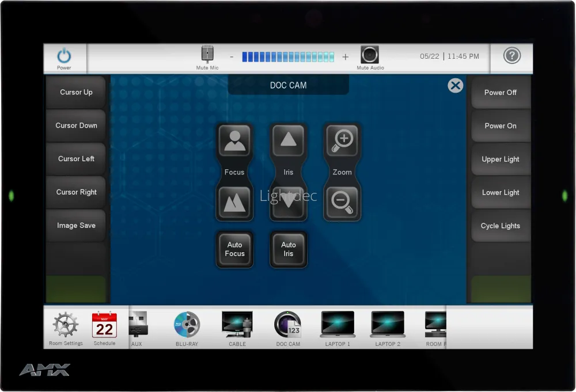Screen dimensions: 576x392
Task: Open the help question mark icon
Action: [x=511, y=56]
